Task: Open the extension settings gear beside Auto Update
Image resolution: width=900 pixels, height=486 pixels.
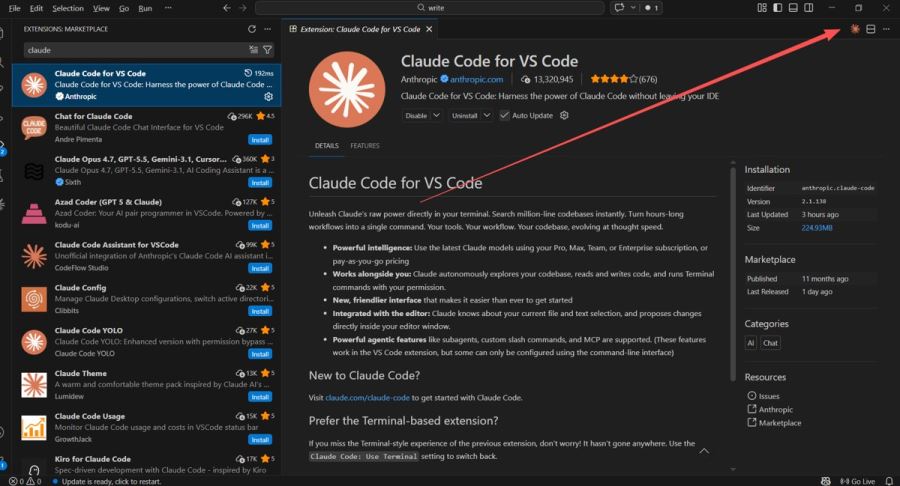Action: [x=564, y=115]
